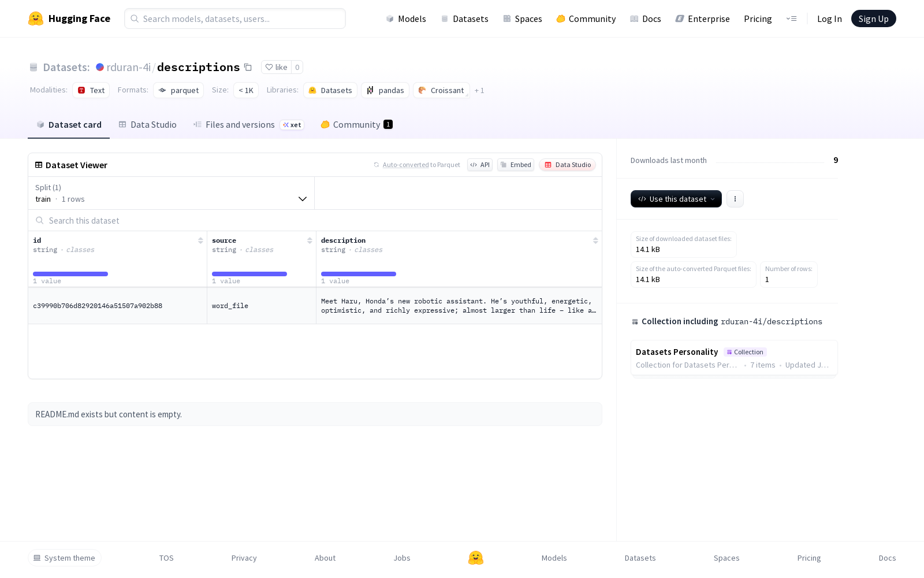The image size is (924, 578).
Task: Click the Embed button
Action: pos(516,165)
